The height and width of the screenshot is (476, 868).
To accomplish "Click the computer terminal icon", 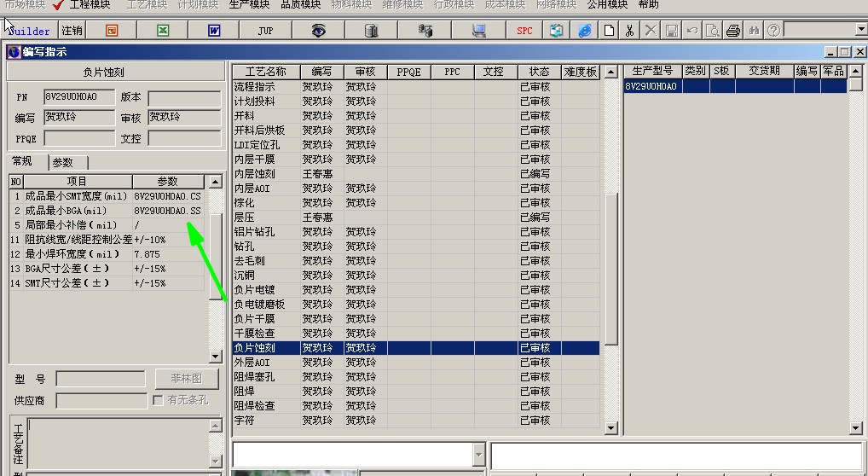I will 479,31.
